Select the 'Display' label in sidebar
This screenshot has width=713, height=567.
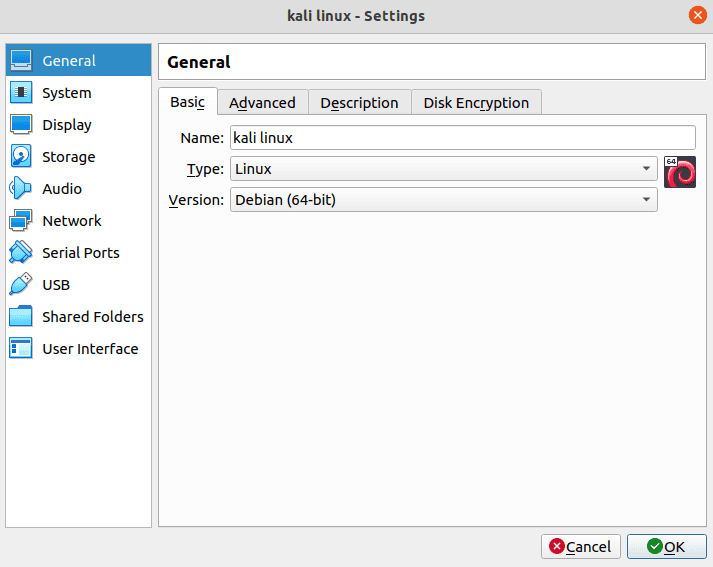click(67, 125)
